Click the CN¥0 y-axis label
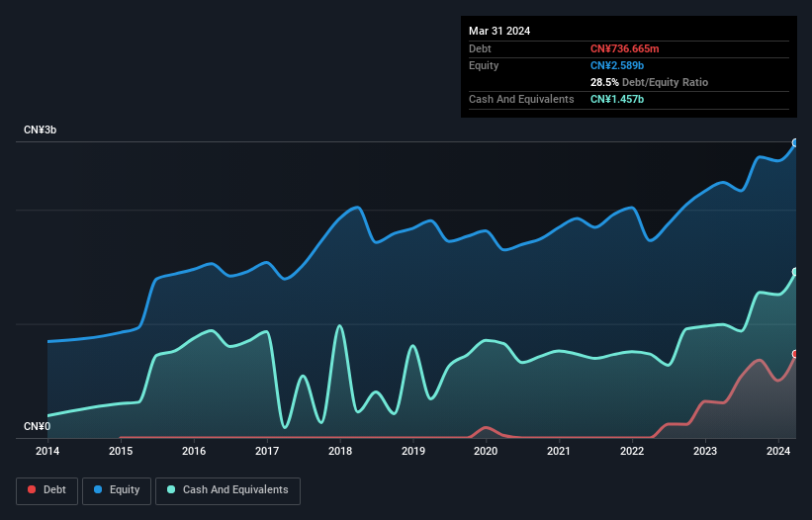 pos(38,426)
